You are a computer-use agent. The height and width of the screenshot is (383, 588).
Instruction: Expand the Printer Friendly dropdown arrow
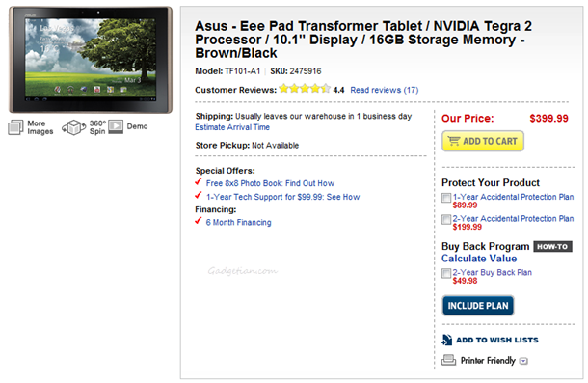(x=523, y=361)
